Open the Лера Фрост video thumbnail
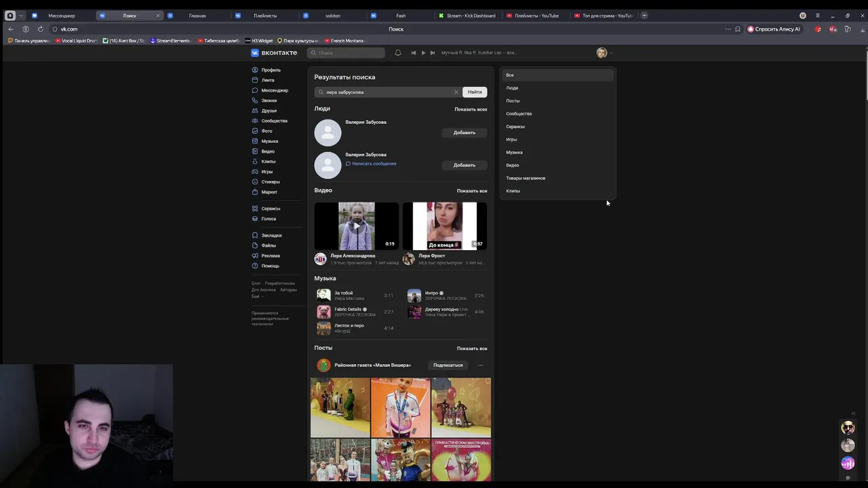Image resolution: width=868 pixels, height=488 pixels. pyautogui.click(x=445, y=226)
